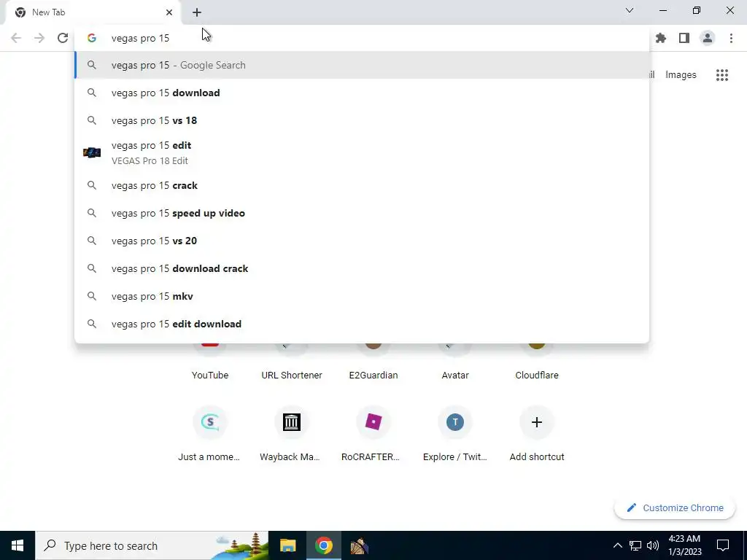
Task: Select the vegas pro 15 download crack suggestion
Action: [x=362, y=268]
